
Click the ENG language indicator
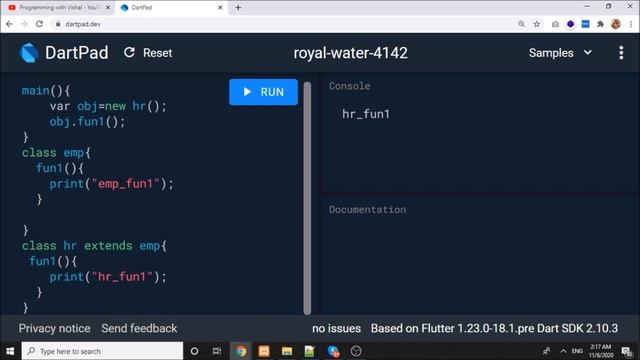tap(577, 351)
